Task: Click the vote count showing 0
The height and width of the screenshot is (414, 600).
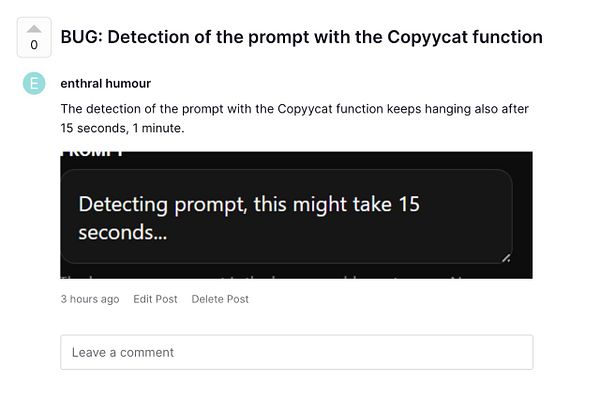Action: click(34, 46)
